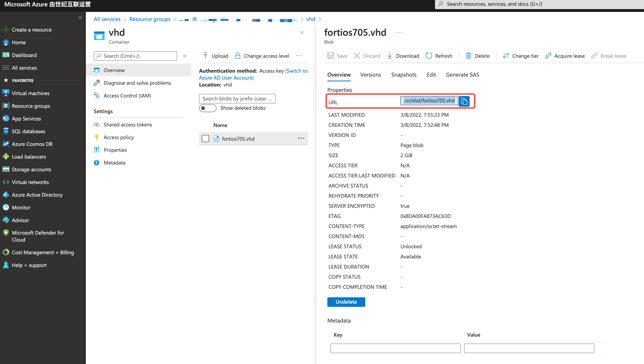This screenshot has height=364, width=644.
Task: Open the fortios705.vhd row ellipsis menu
Action: pos(301,138)
